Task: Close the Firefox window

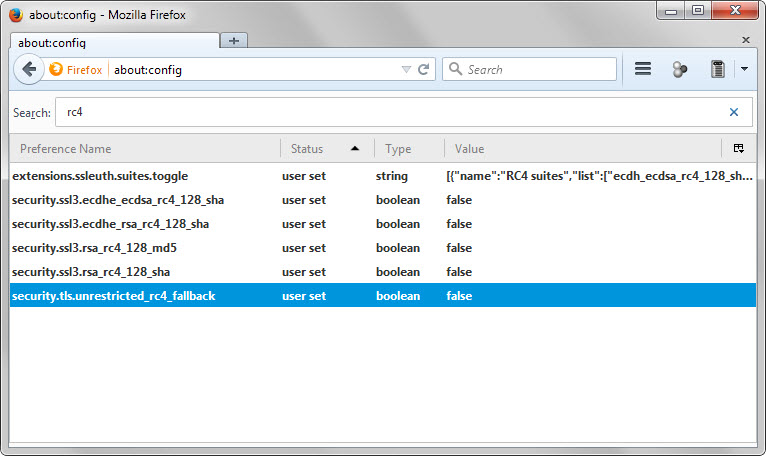Action: (x=735, y=11)
